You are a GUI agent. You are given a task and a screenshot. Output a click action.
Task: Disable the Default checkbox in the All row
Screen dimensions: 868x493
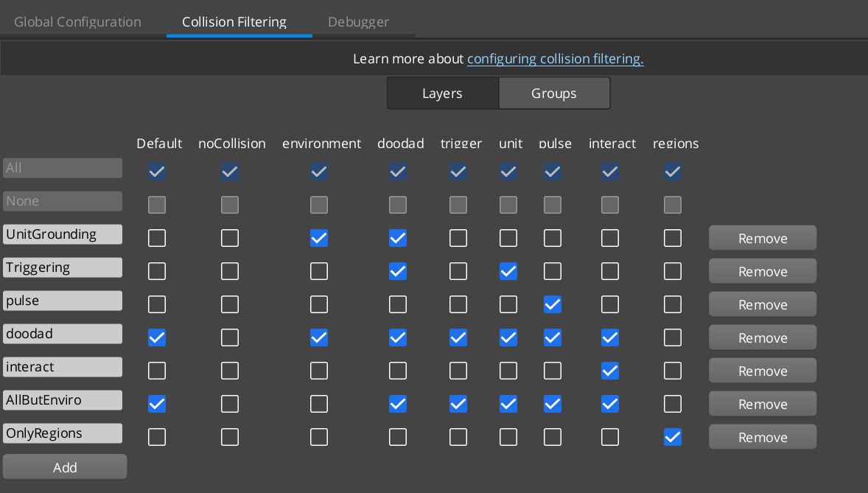[157, 172]
